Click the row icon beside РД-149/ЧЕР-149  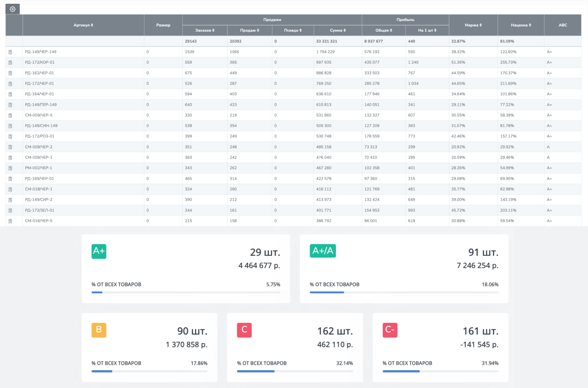click(10, 52)
